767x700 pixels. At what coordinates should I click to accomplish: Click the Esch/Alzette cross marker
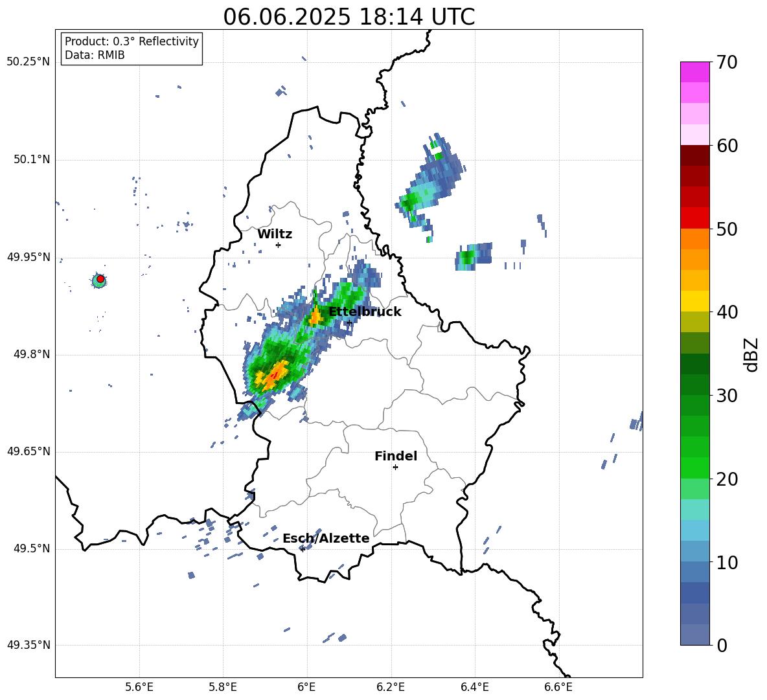(x=303, y=549)
